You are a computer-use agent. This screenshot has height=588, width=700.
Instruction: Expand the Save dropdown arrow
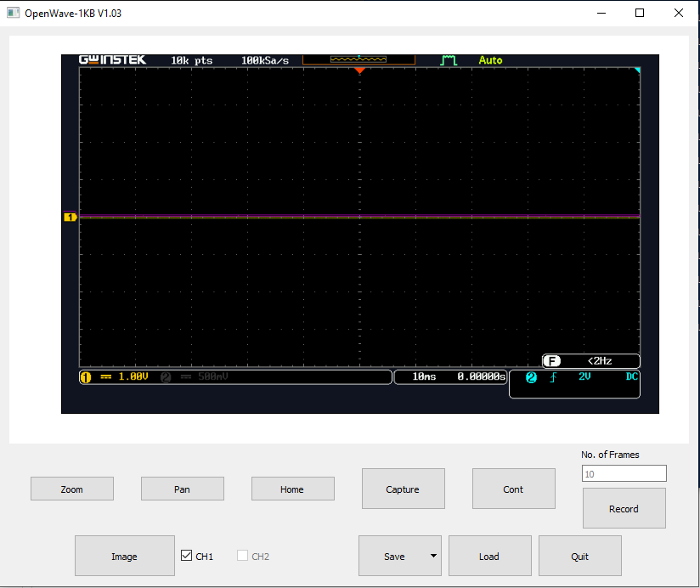click(x=433, y=557)
